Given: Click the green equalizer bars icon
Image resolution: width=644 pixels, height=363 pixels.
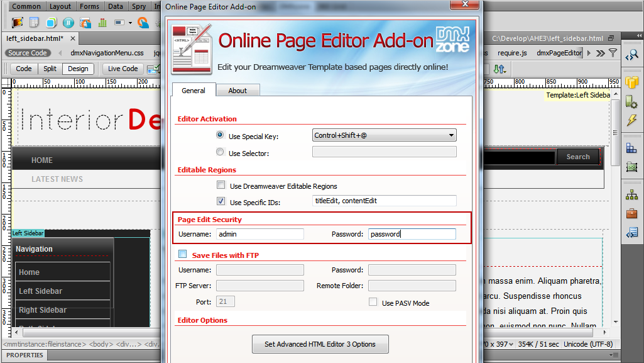Looking at the screenshot, I should coord(102,22).
